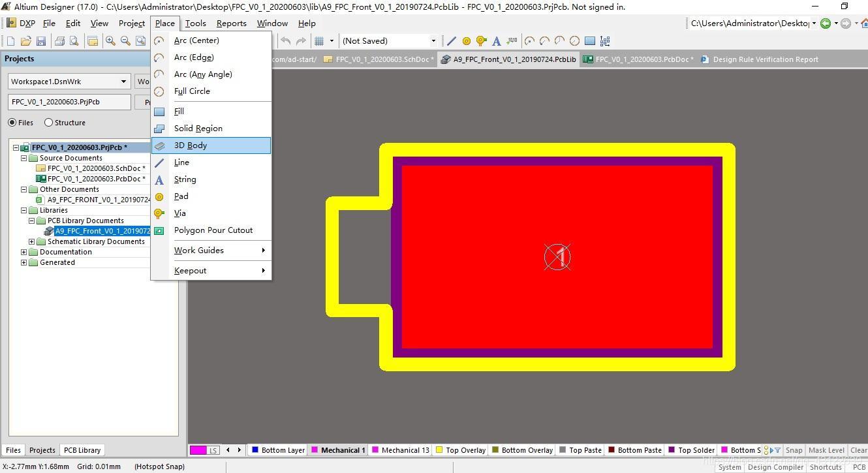Select the Structure radio button
The width and height of the screenshot is (868, 473).
click(48, 123)
